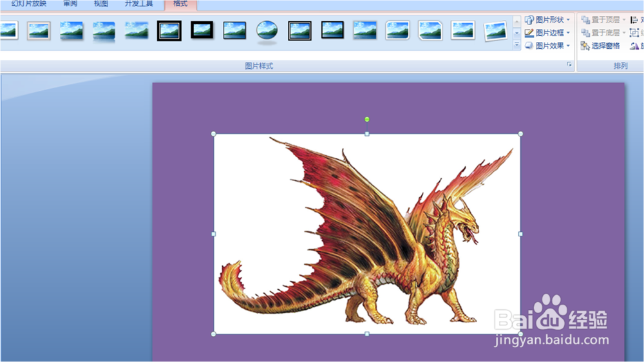Apply the Double Frame Black picture style

click(x=169, y=31)
